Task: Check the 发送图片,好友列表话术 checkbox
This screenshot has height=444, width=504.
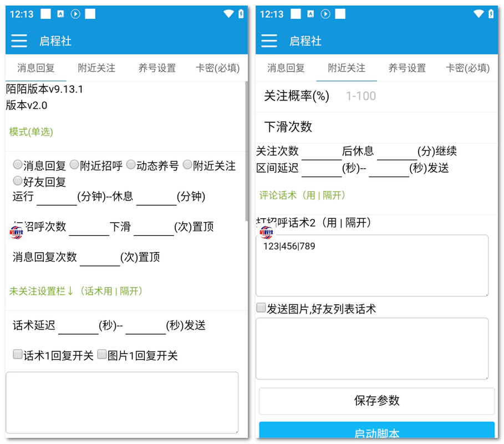Action: (261, 308)
